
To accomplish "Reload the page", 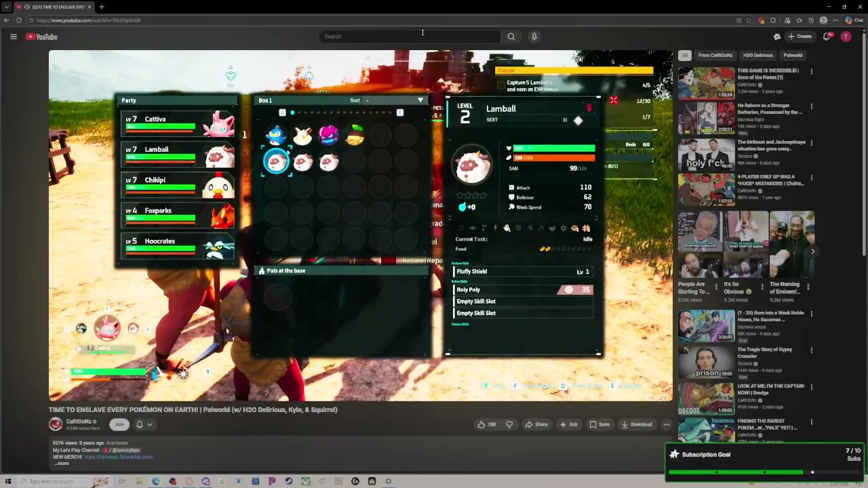I will point(18,20).
